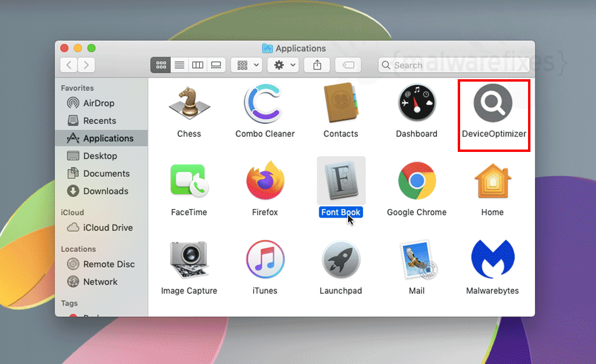Click the Applications folder icon in title bar
596x364 pixels.
pos(267,48)
